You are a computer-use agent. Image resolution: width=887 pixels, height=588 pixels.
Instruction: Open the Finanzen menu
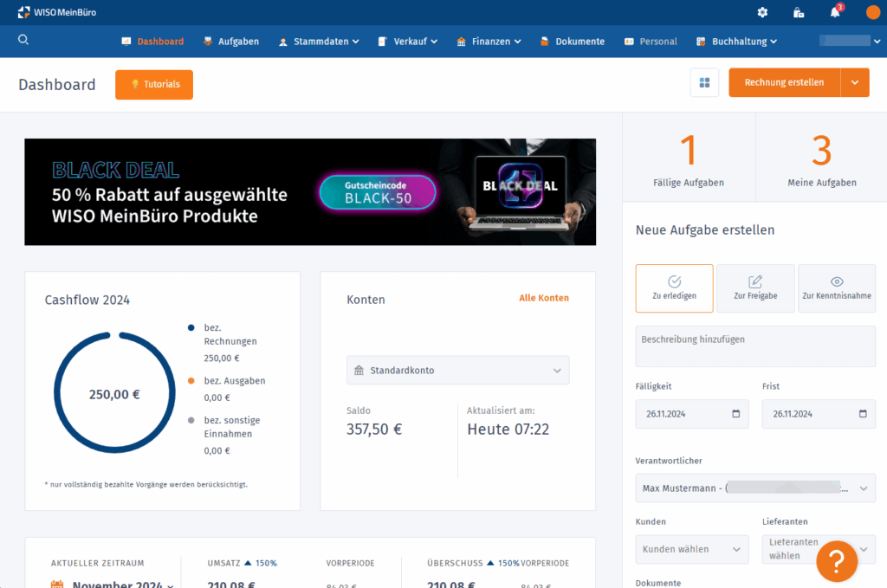pyautogui.click(x=489, y=42)
